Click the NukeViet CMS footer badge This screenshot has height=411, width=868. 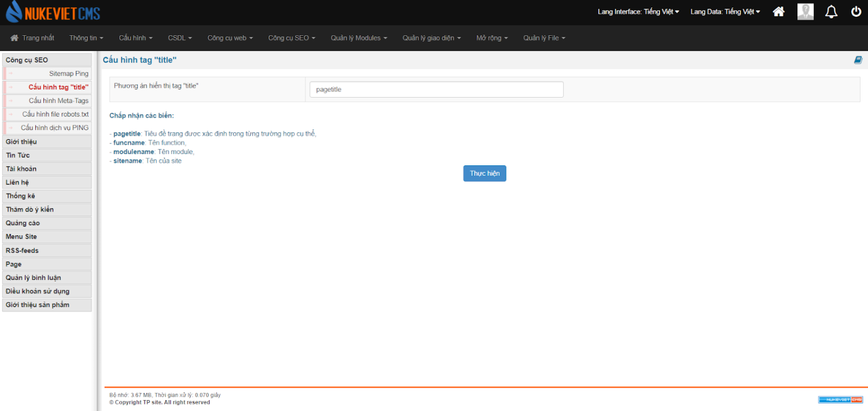(x=840, y=399)
